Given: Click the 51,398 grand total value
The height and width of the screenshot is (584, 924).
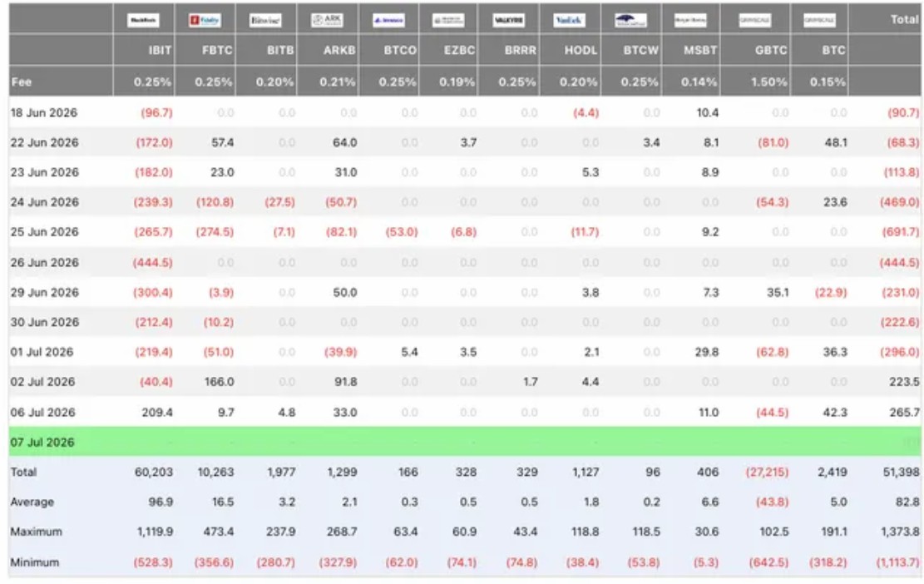Looking at the screenshot, I should point(901,472).
